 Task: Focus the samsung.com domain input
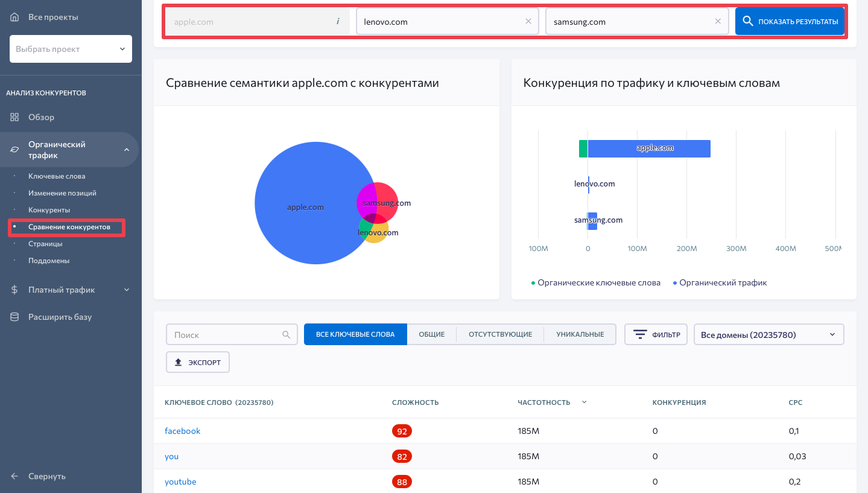click(636, 21)
